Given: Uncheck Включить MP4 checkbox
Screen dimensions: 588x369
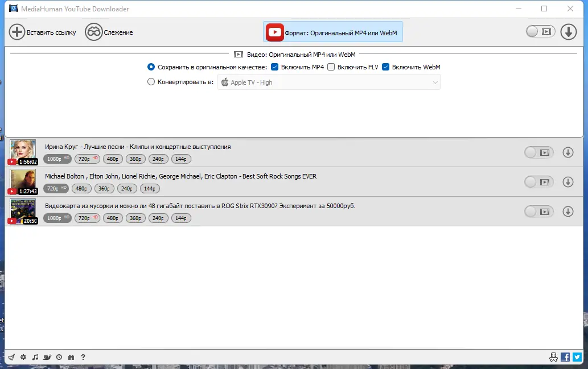Looking at the screenshot, I should coord(274,67).
